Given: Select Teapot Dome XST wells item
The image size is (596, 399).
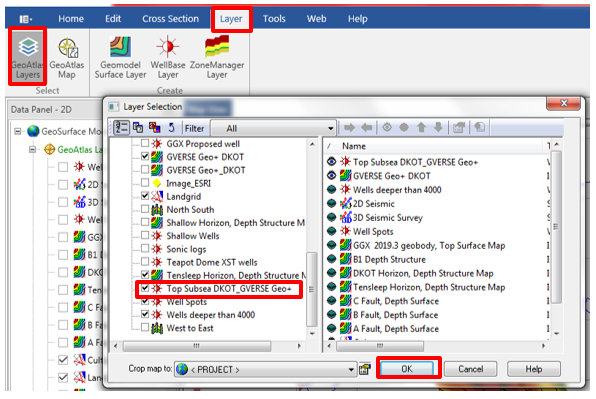Looking at the screenshot, I should coord(212,262).
